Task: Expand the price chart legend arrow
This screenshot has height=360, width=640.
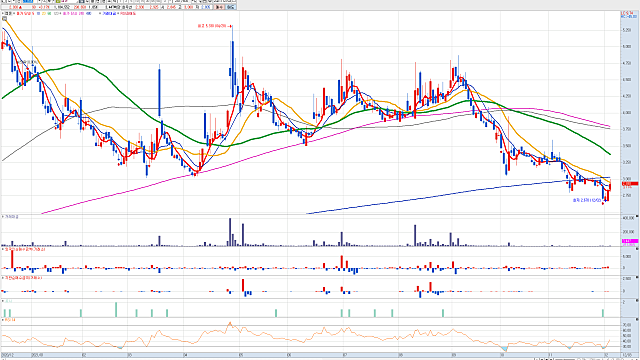Action: click(2, 13)
